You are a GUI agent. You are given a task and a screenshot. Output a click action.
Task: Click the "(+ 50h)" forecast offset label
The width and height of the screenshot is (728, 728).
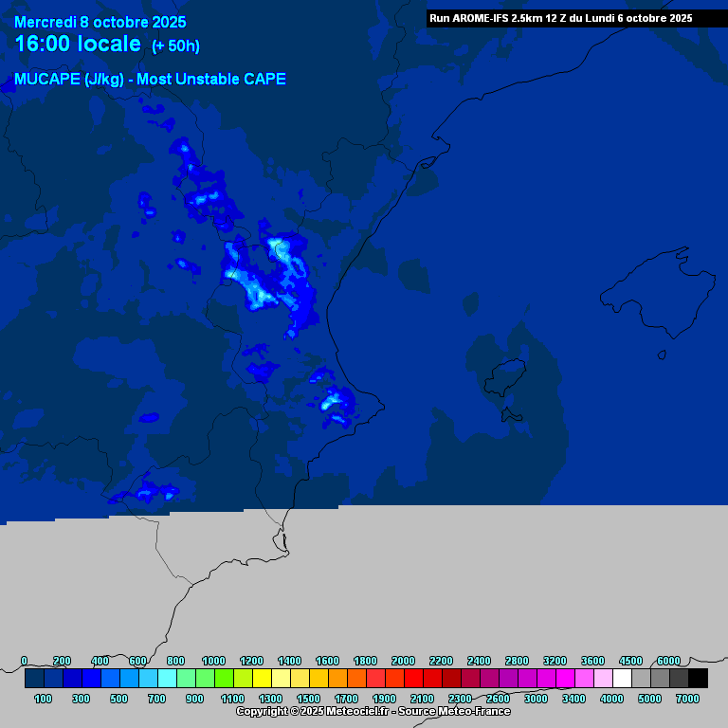[175, 45]
